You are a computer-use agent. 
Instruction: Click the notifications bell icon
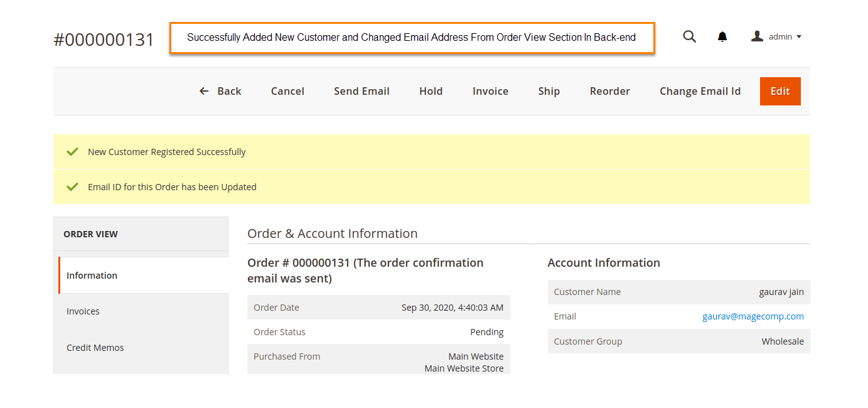click(x=722, y=37)
